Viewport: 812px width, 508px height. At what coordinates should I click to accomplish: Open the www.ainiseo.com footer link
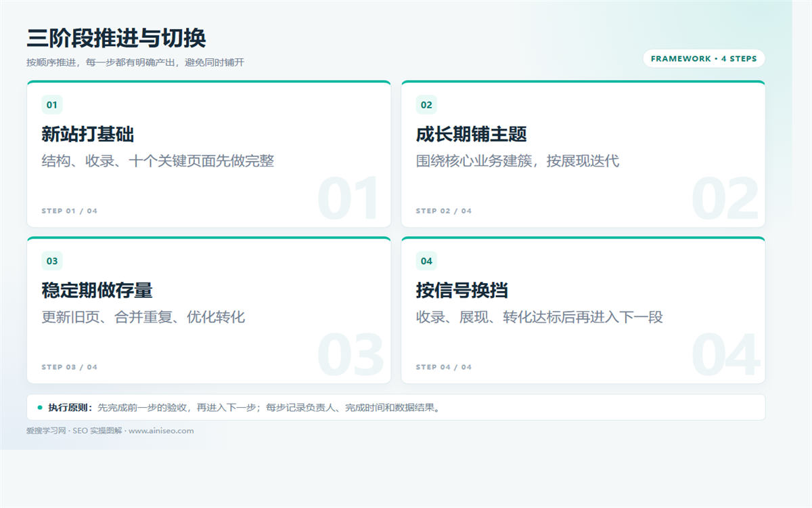tap(161, 431)
